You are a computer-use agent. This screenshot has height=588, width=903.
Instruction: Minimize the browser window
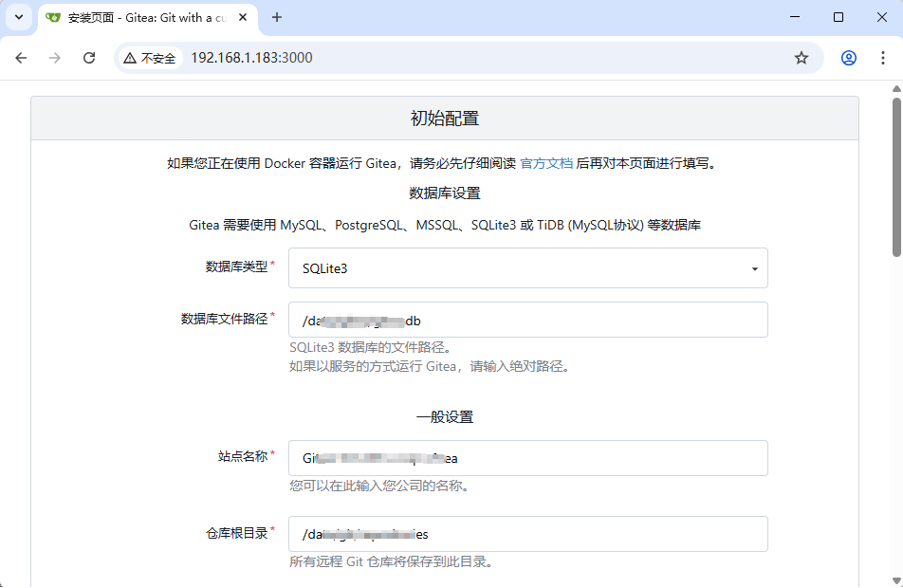coord(795,17)
